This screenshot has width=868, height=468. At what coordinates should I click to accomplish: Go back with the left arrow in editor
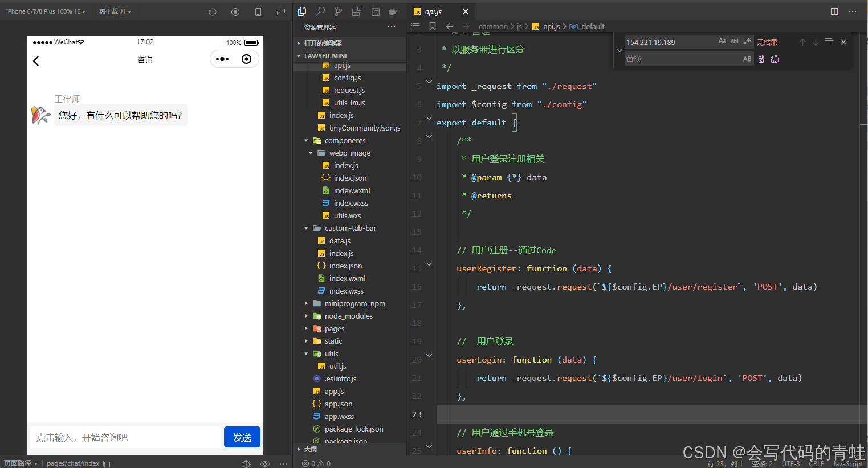click(x=449, y=26)
